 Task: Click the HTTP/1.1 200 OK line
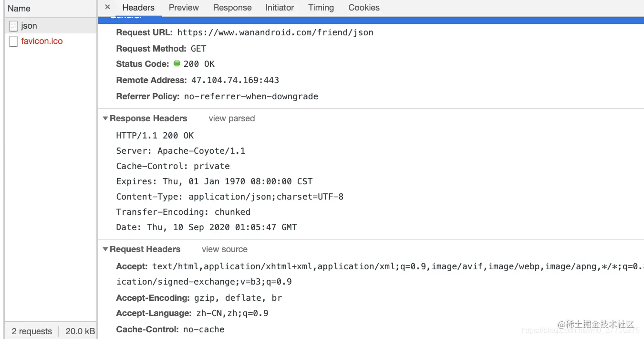[155, 136]
